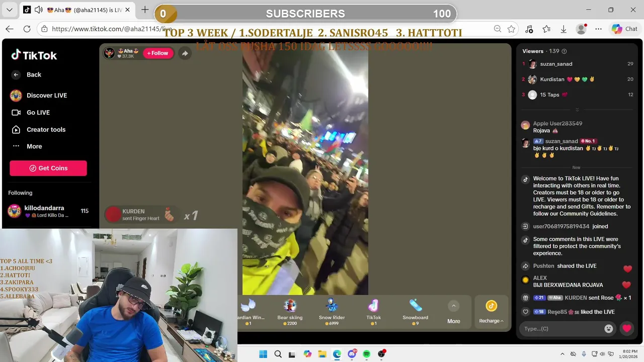Add this page to favorites star
The image size is (644, 362).
(511, 29)
